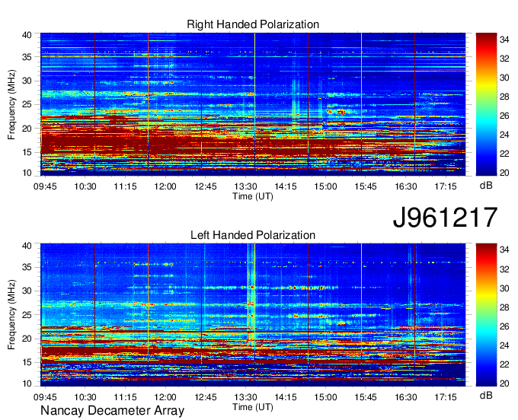Click the bottom plot's 'Time (UT)' axis label
518x420 pixels.
click(253, 407)
